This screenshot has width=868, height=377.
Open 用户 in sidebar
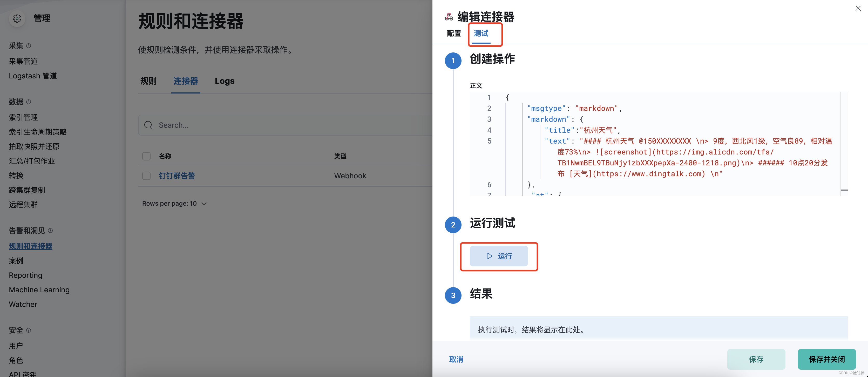tap(16, 346)
